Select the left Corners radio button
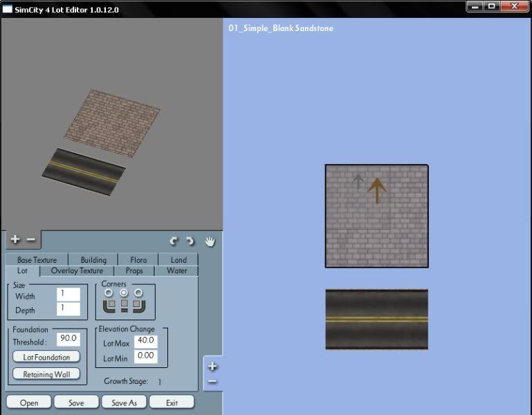Image resolution: width=532 pixels, height=415 pixels. (x=109, y=293)
